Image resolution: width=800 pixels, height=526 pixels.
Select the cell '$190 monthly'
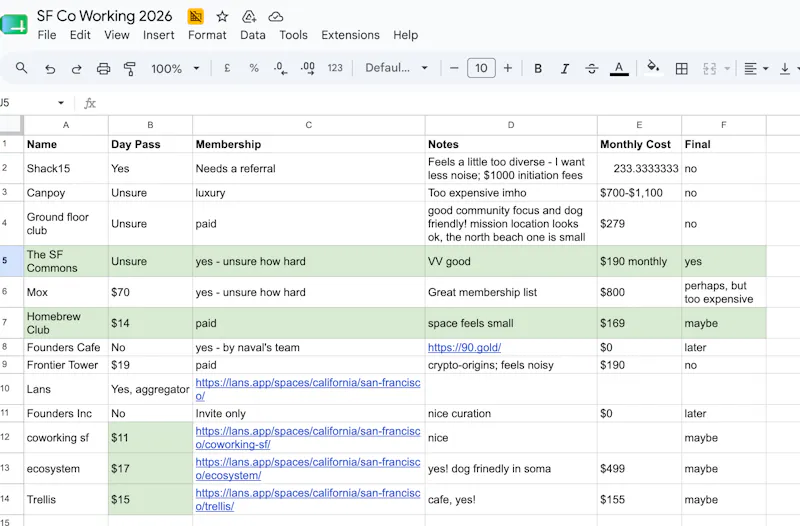click(639, 261)
